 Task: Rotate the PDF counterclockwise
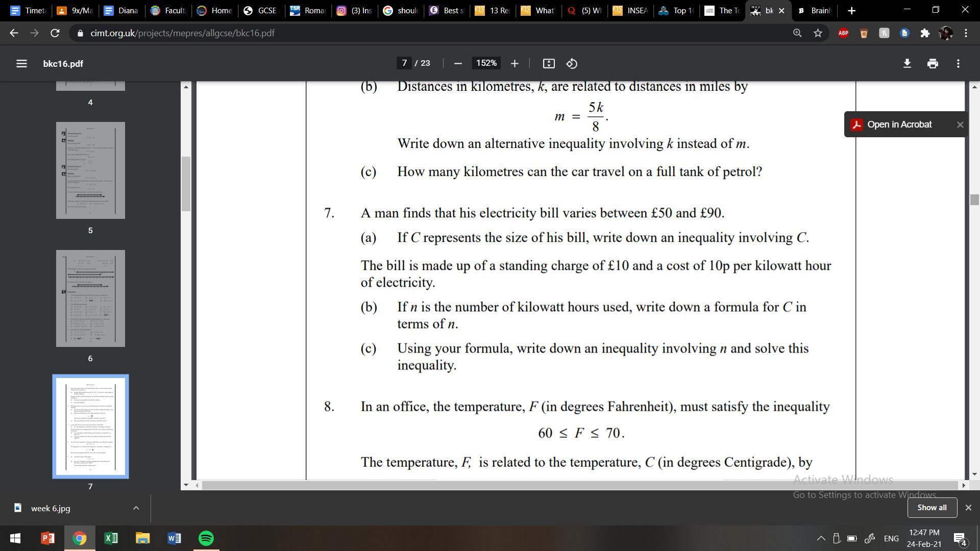572,63
